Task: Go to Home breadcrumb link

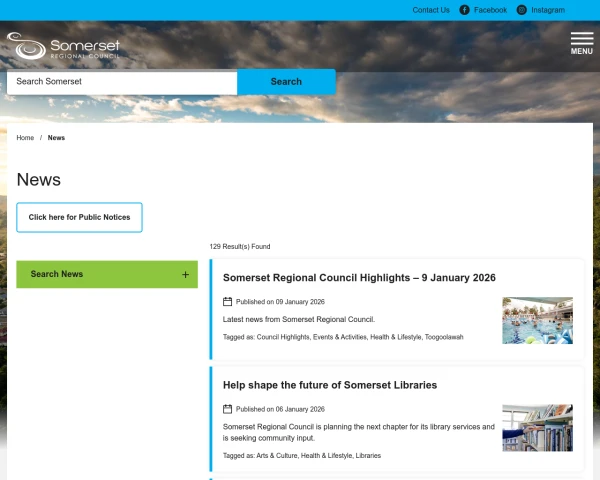Action: [25, 138]
